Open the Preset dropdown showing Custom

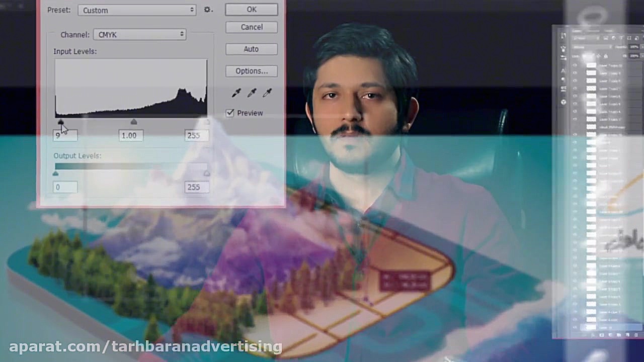[137, 10]
